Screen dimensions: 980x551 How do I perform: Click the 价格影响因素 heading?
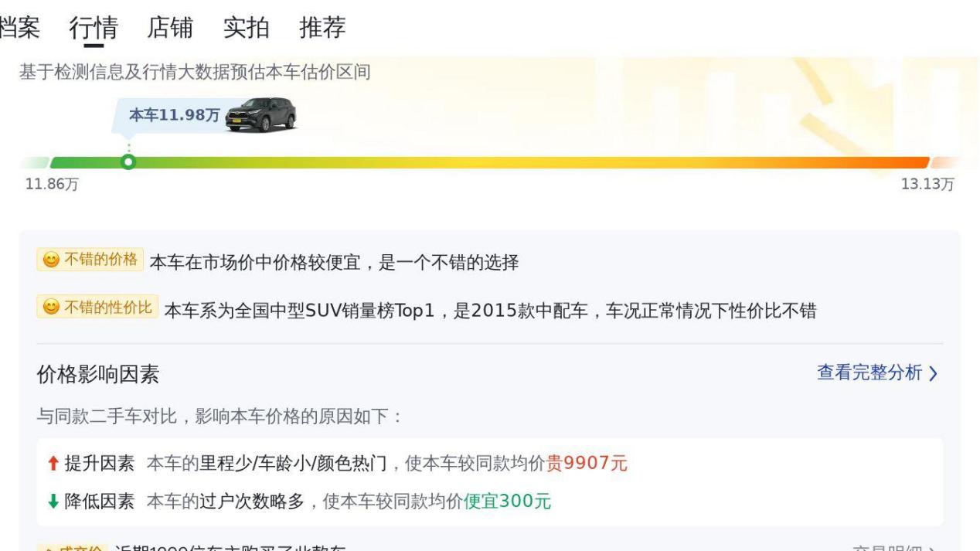(98, 375)
